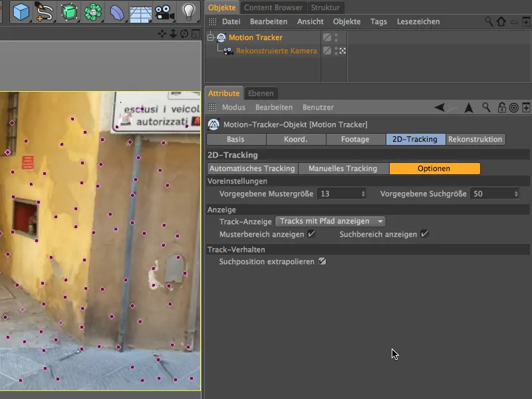The height and width of the screenshot is (399, 532).
Task: Click Object Manager search magnifier icon
Action: (489, 21)
